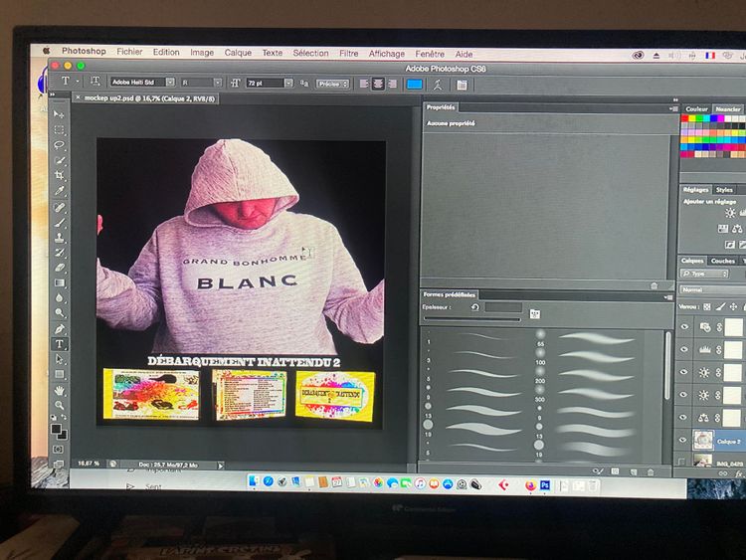The height and width of the screenshot is (560, 746).
Task: Open the Sélection menu
Action: pos(310,53)
